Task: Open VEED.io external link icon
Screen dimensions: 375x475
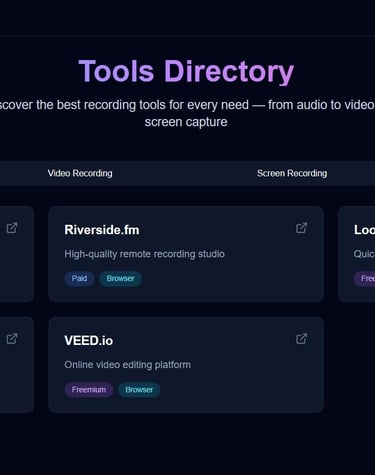Action: click(301, 339)
